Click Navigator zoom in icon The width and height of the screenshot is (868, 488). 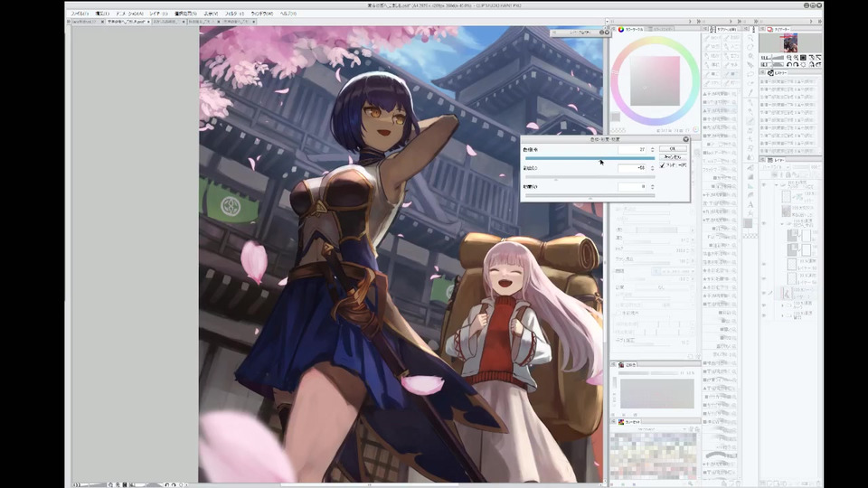coord(796,58)
